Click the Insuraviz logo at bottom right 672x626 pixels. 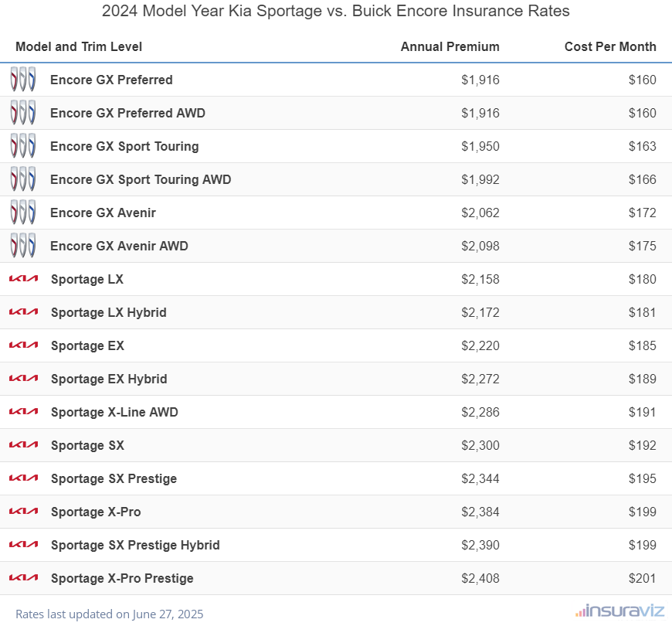click(619, 611)
